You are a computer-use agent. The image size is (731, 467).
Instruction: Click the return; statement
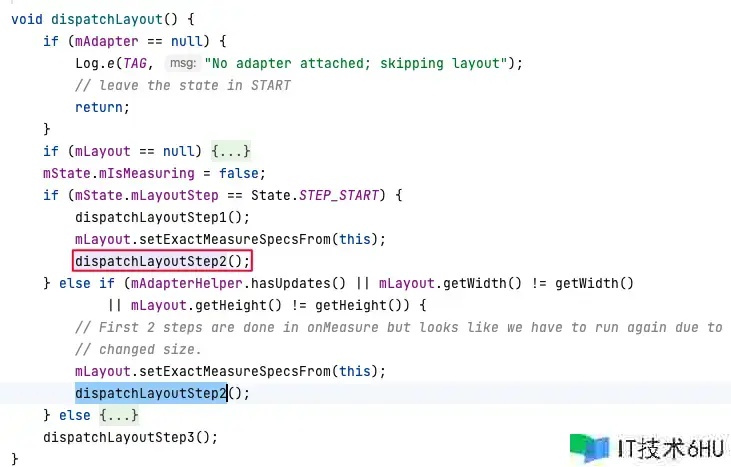(x=103, y=107)
